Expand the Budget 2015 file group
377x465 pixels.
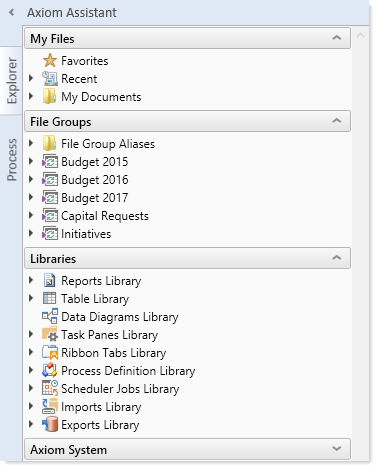[x=31, y=162]
